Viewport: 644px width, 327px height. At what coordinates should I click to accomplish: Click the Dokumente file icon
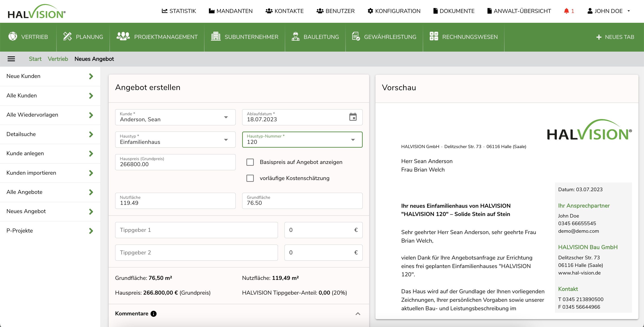435,11
